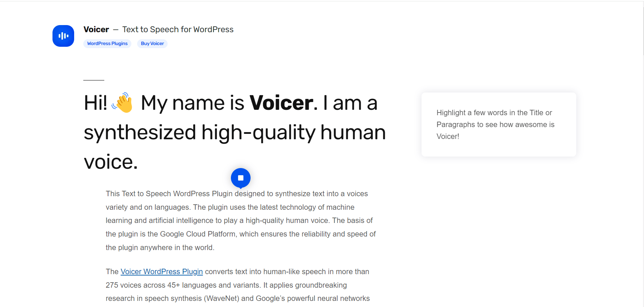Click the subtitle Text to Speech for WordPress
This screenshot has height=307, width=644.
(178, 29)
